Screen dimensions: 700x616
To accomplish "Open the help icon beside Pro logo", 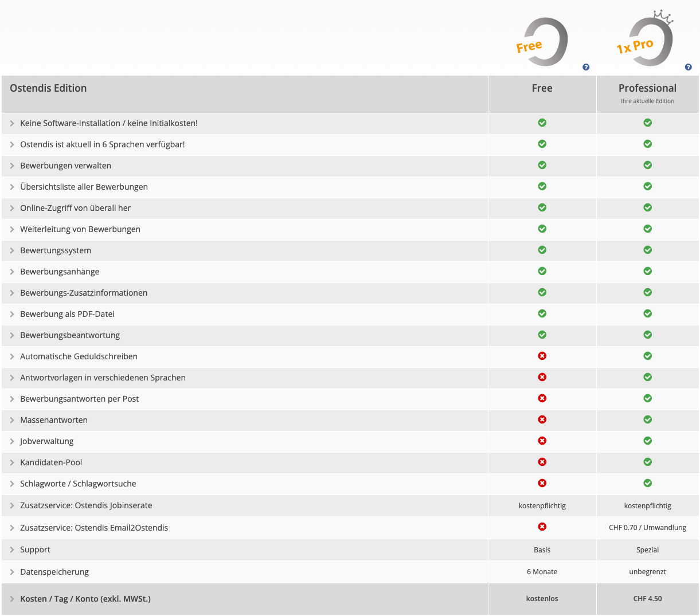I will point(689,67).
